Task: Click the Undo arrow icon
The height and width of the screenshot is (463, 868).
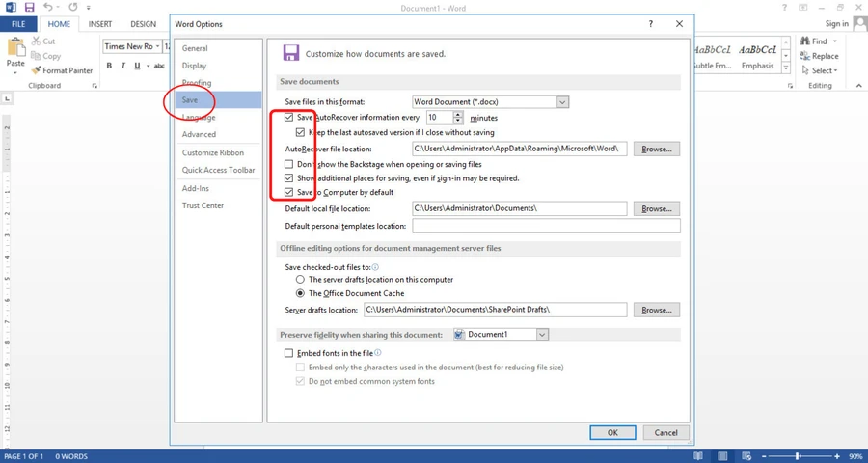Action: coord(47,8)
